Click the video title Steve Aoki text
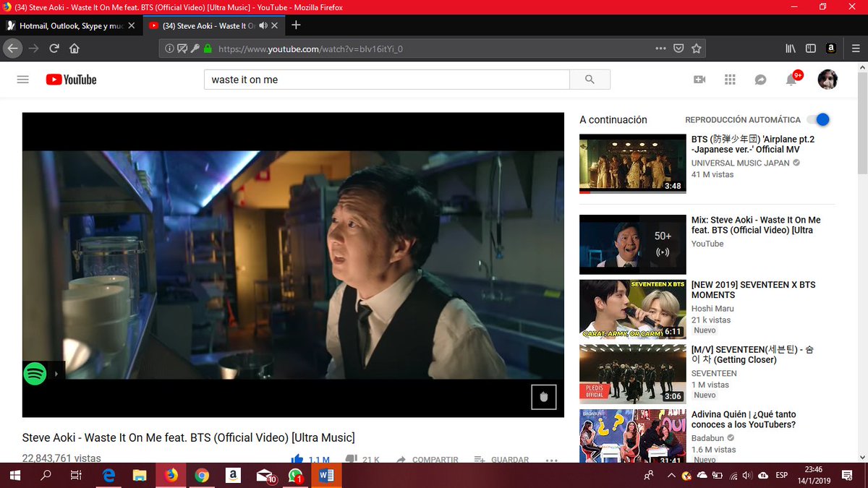Viewport: 868px width, 488px height. [188, 437]
